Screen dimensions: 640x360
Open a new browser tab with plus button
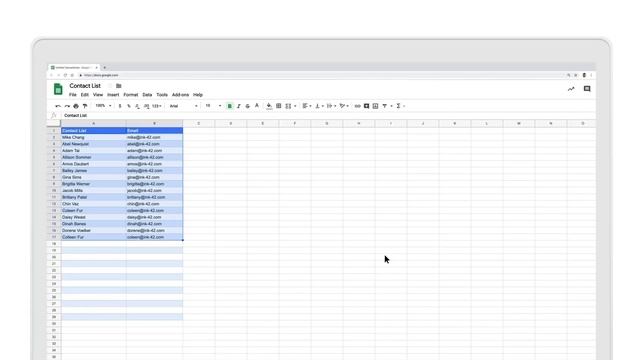click(104, 67)
